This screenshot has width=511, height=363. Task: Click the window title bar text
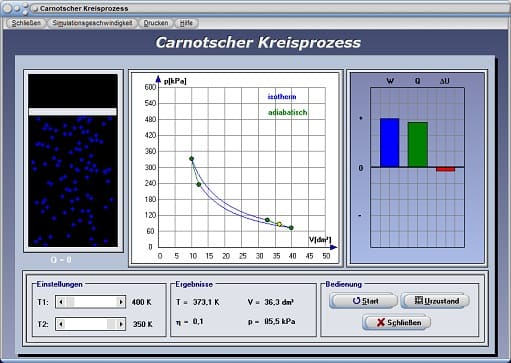(x=84, y=9)
